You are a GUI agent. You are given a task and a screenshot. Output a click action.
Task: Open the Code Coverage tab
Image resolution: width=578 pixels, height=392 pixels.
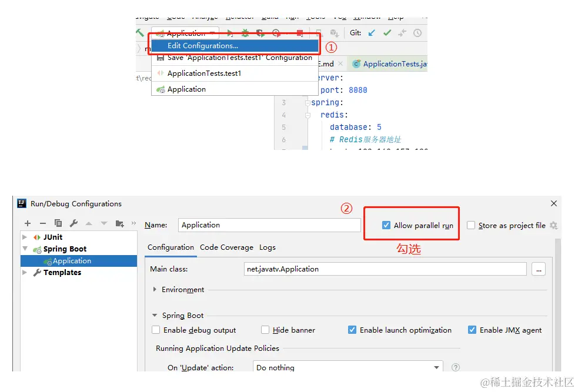226,247
